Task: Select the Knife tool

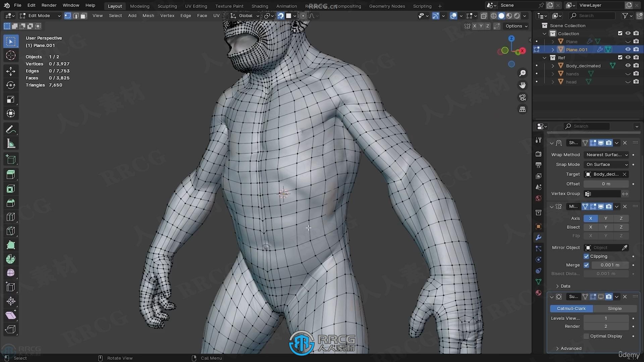Action: (x=11, y=231)
